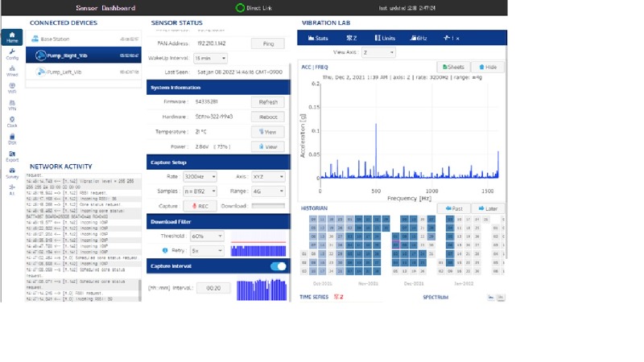Viewport: 644px width, 362px height.
Task: Open the Stats tab in Vibration Lab
Action: tap(318, 38)
